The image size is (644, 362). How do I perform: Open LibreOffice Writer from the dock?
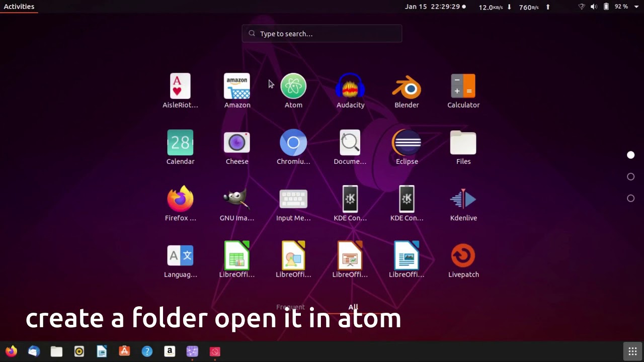coord(102,351)
